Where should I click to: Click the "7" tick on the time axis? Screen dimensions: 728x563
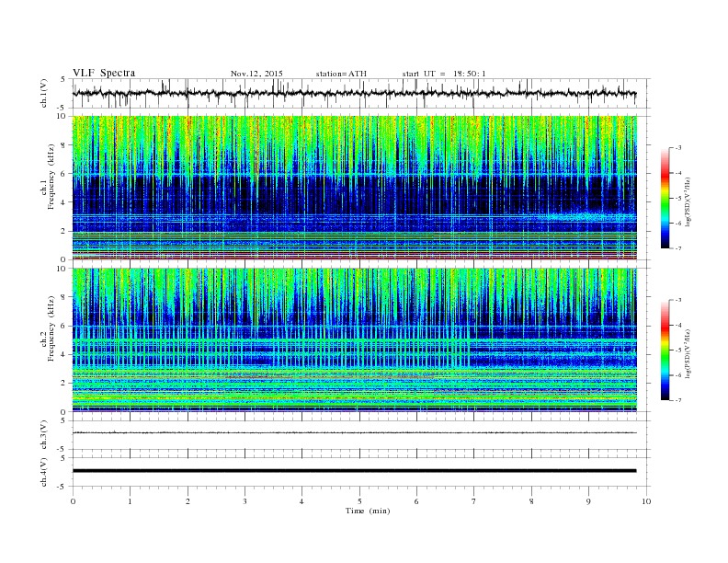pyautogui.click(x=473, y=501)
